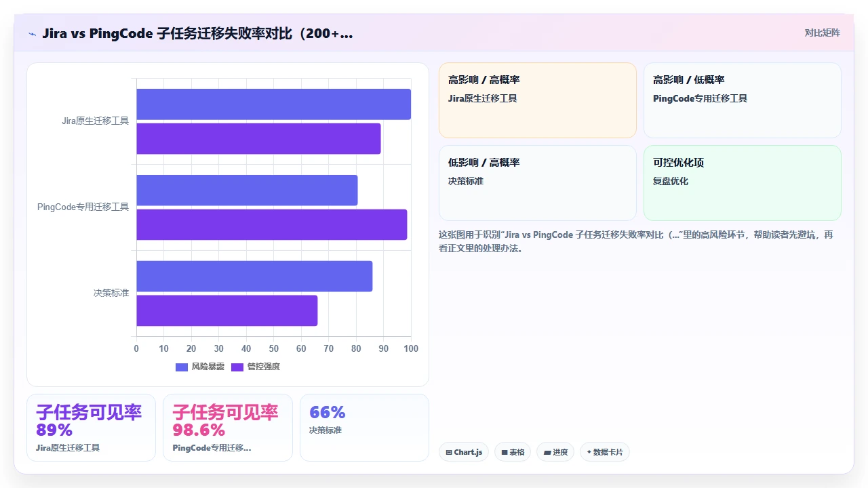The width and height of the screenshot is (868, 488).
Task: Click Jira原生迁移工具 text in orange matrix card
Action: (483, 98)
